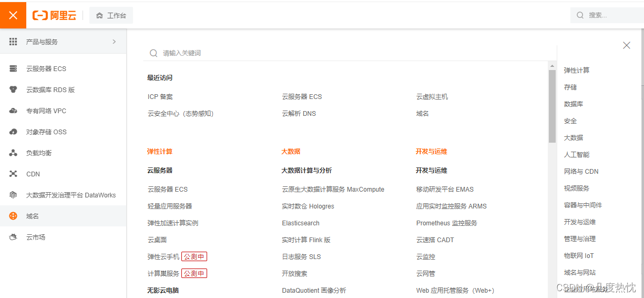Open 云速搭 CADT link
Viewport: 644px width, 298px height.
(435, 240)
